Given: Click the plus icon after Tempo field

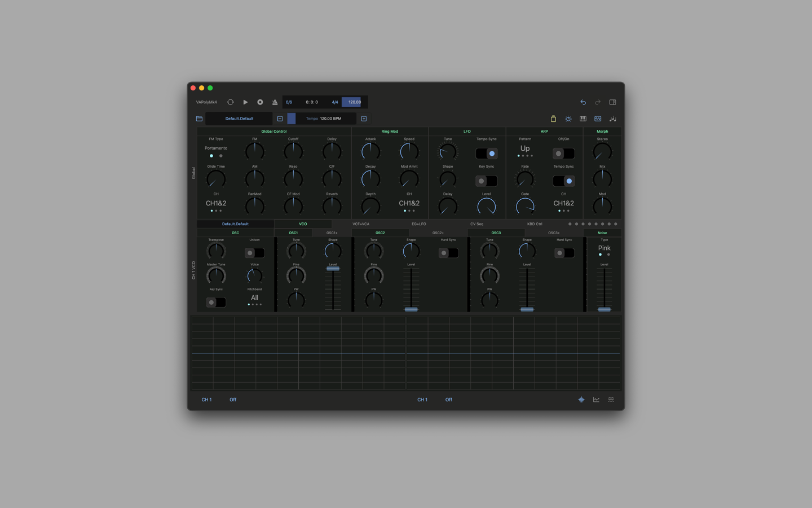Looking at the screenshot, I should point(364,119).
